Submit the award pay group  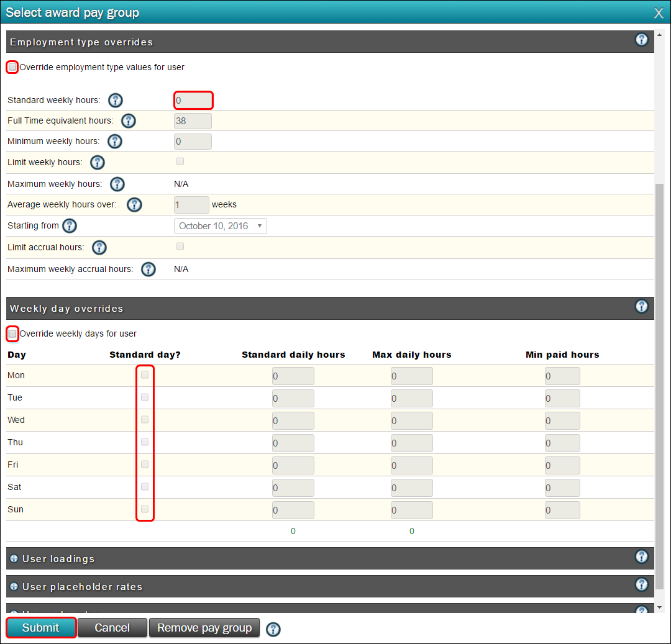point(41,628)
